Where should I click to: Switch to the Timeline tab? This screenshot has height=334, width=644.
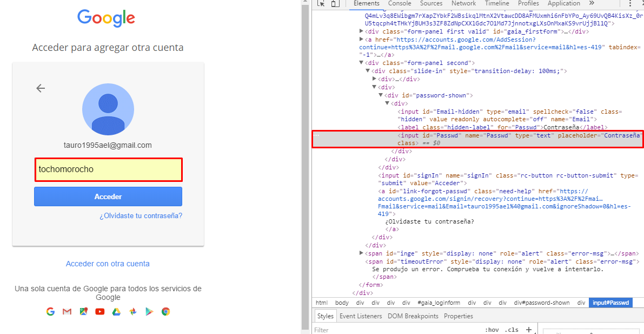tap(497, 3)
